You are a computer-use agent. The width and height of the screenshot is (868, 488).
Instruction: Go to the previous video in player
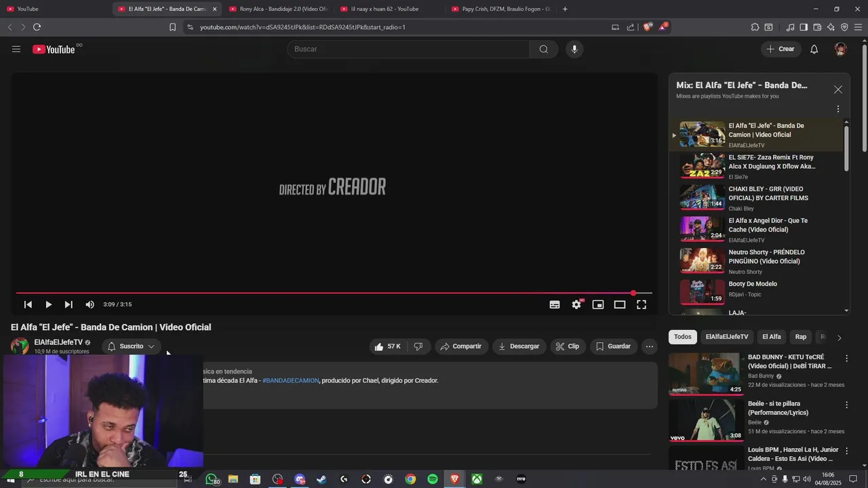(28, 304)
